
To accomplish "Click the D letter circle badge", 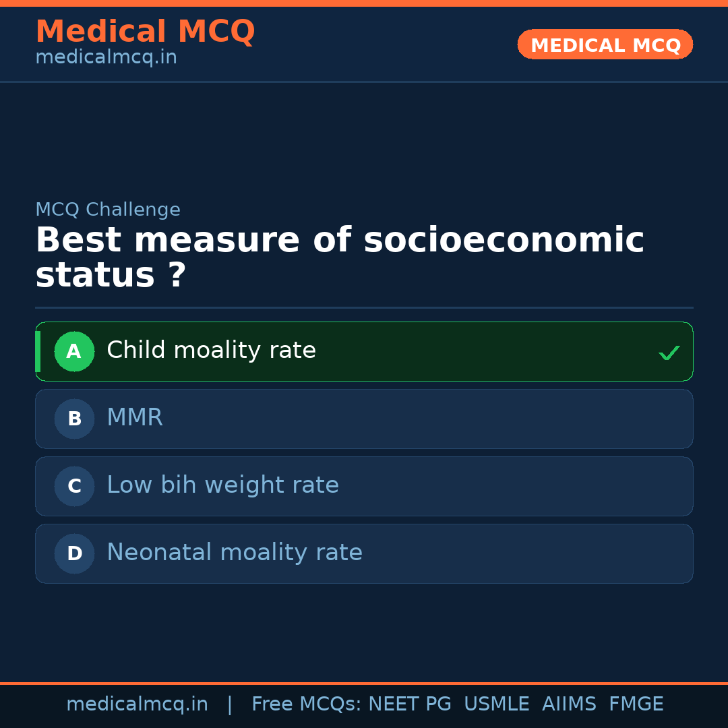I will coord(74,553).
